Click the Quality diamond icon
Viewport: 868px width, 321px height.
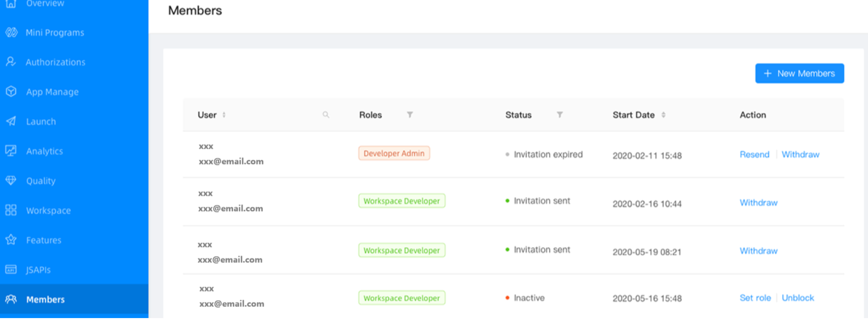coord(11,180)
